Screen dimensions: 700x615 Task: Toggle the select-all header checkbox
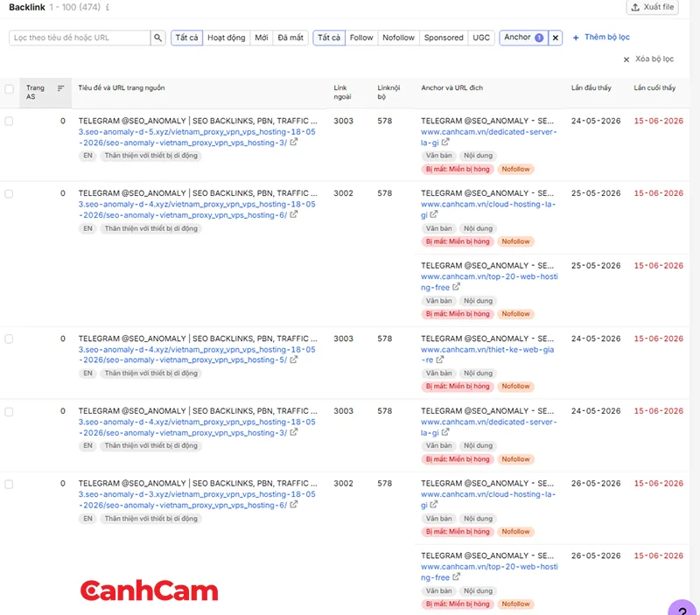pyautogui.click(x=9, y=88)
